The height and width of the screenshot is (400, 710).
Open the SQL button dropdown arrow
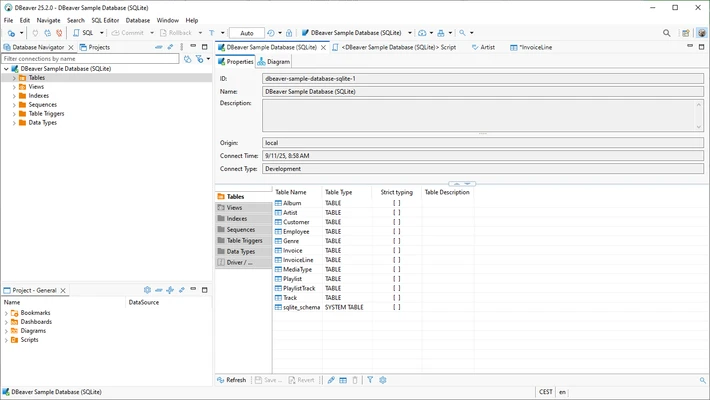click(102, 33)
